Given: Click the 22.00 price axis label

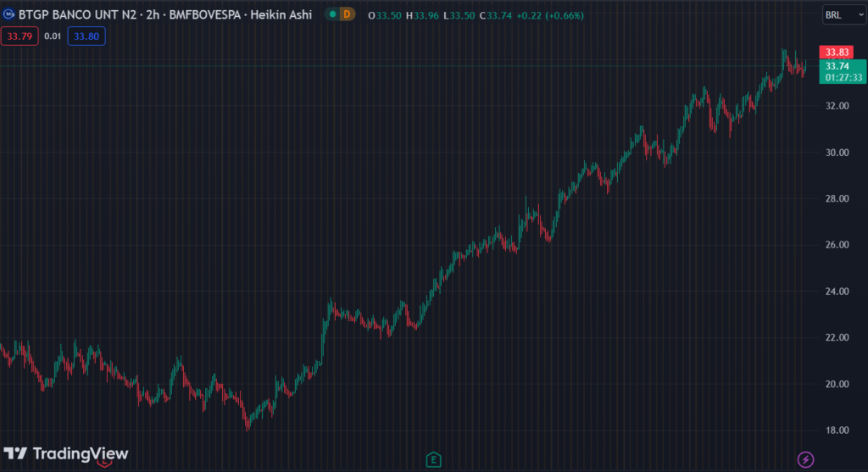Looking at the screenshot, I should [x=837, y=337].
